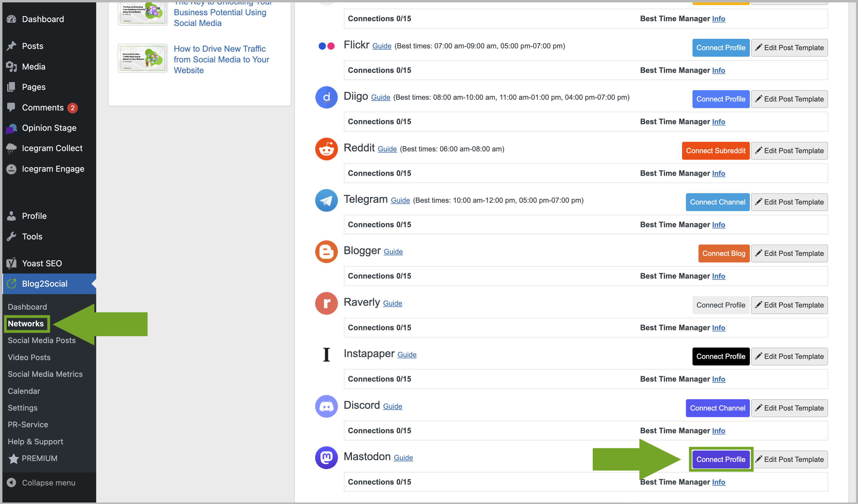Click the Media icon in sidebar
858x504 pixels.
pyautogui.click(x=11, y=67)
